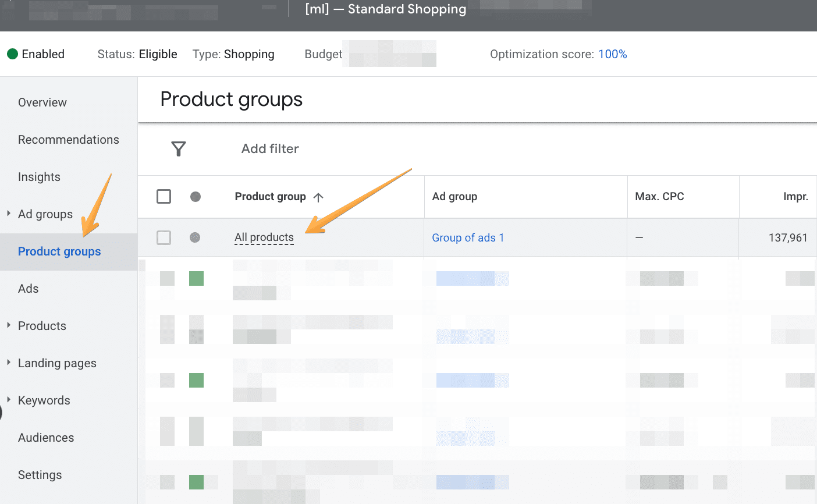Go to Recommendations in the sidebar

click(69, 140)
